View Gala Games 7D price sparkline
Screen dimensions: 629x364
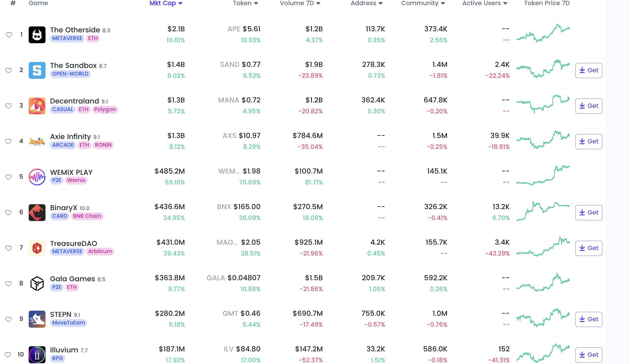pyautogui.click(x=543, y=283)
